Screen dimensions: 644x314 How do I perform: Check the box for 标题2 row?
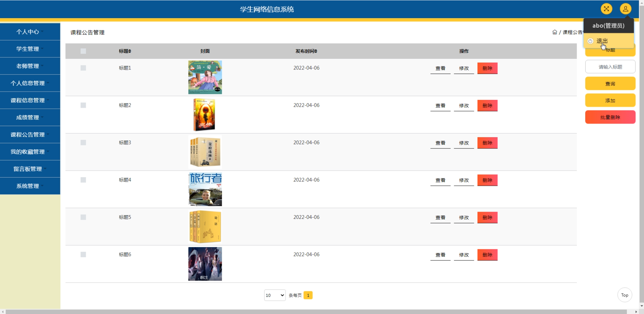point(83,105)
